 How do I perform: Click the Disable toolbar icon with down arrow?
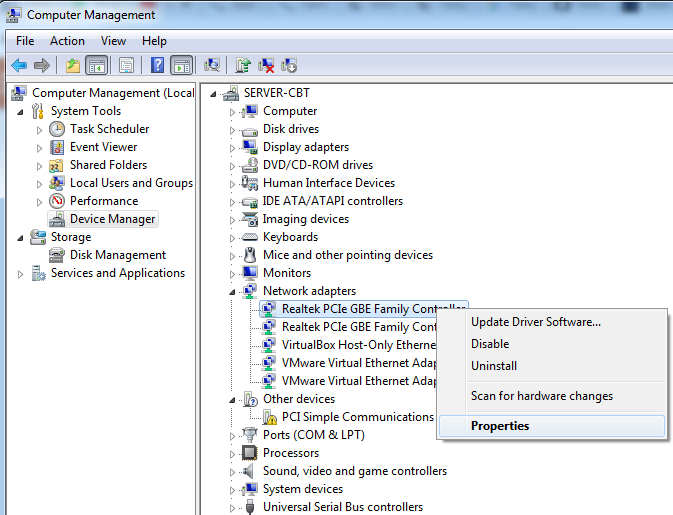289,66
